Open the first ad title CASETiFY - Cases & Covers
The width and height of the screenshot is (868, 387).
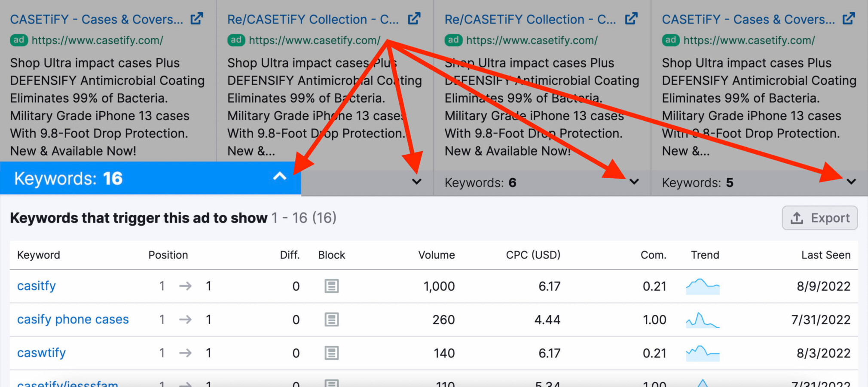click(x=97, y=19)
